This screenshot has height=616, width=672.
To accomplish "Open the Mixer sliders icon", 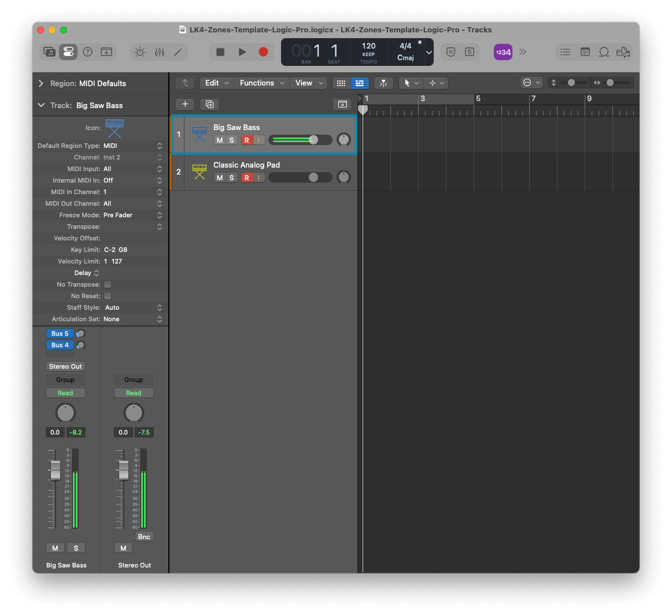I will (x=160, y=52).
